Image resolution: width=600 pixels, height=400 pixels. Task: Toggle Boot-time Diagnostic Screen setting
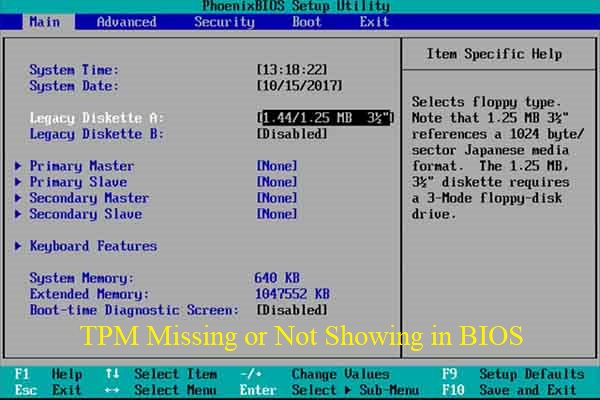tap(292, 310)
